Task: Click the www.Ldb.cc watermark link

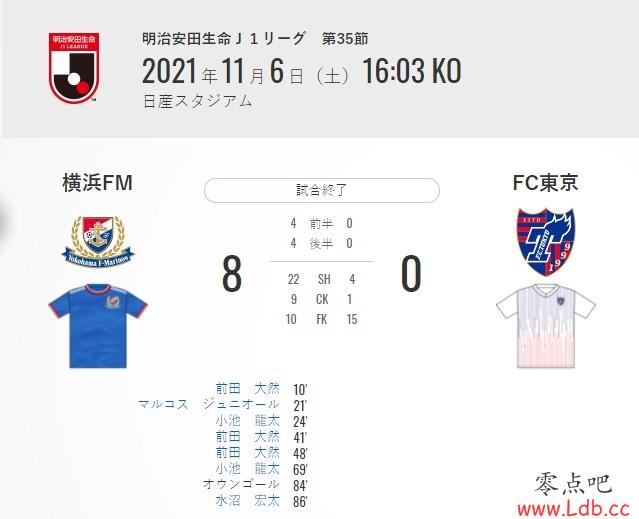Action: [x=574, y=508]
